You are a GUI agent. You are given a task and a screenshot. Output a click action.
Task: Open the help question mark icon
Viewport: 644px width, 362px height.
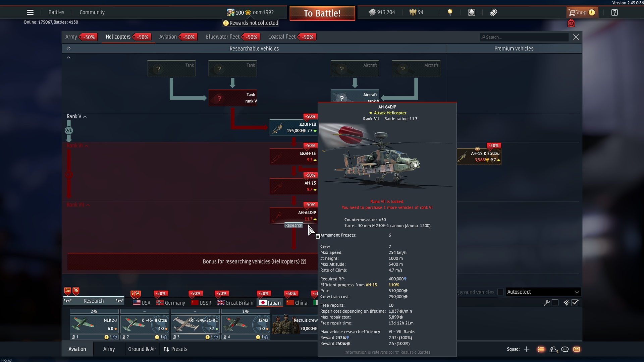pyautogui.click(x=614, y=12)
